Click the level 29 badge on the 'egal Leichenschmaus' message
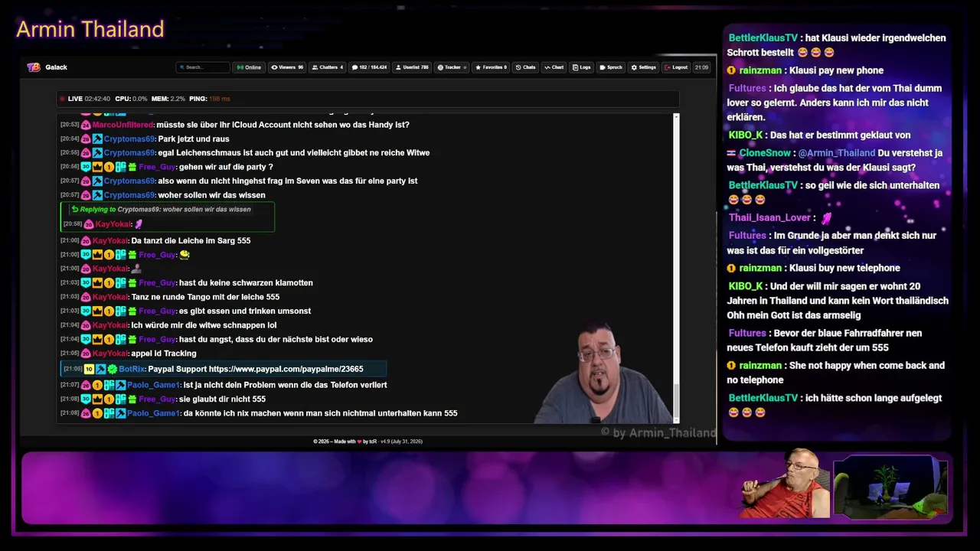Image resolution: width=980 pixels, height=551 pixels. pos(87,153)
